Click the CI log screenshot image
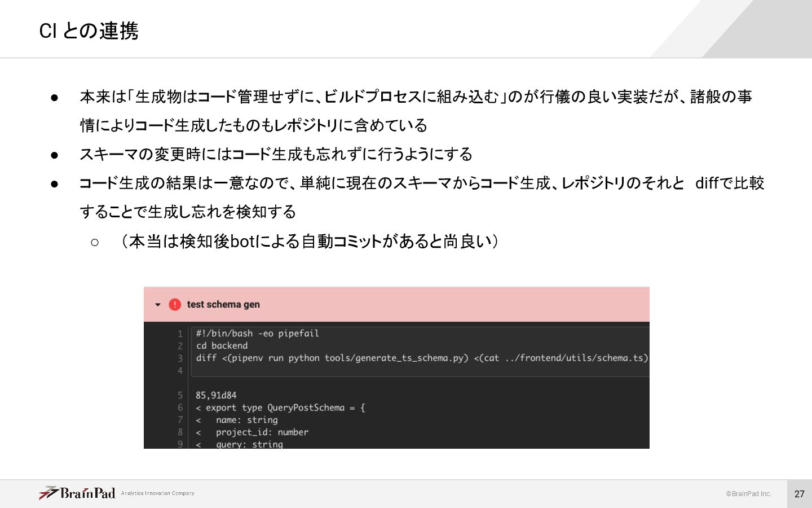 (x=396, y=367)
